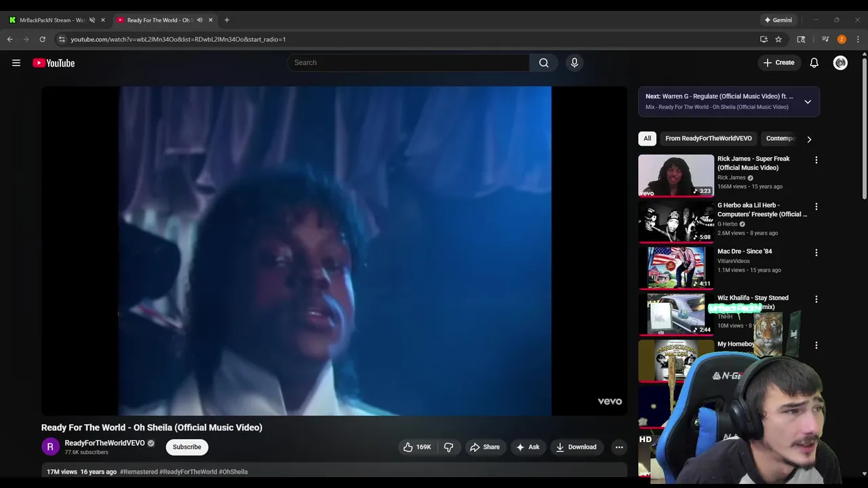This screenshot has height=488, width=868.
Task: Open ReadyForTheWorldVEVO channel name link
Action: tap(104, 443)
